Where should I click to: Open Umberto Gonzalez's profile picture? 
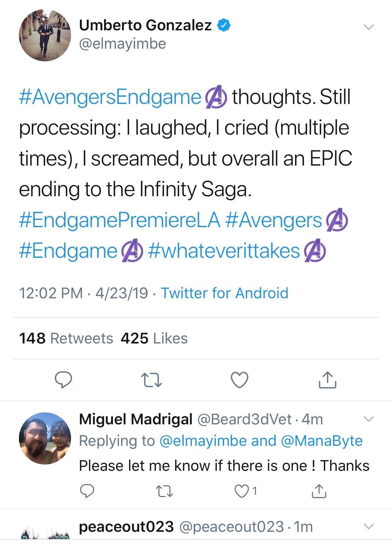point(45,35)
